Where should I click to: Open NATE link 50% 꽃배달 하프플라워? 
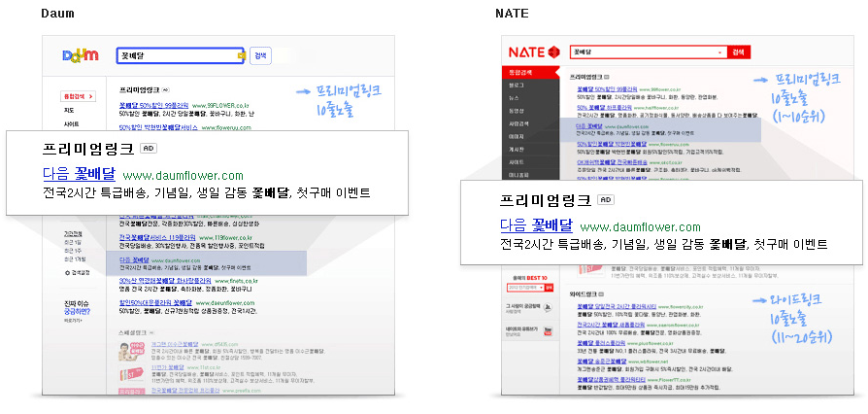[605, 108]
